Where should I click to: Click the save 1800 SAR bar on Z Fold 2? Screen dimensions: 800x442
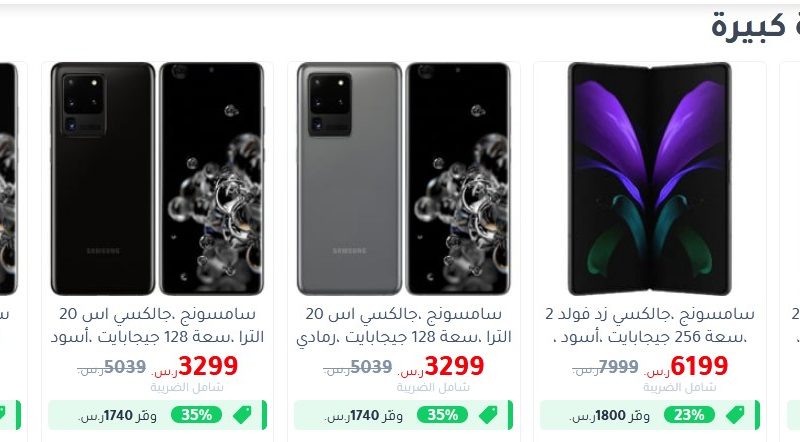pos(650,415)
